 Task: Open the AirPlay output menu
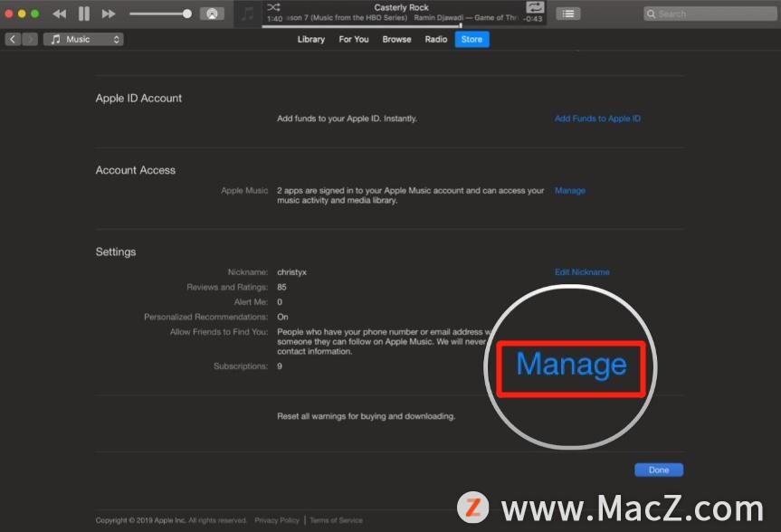pos(212,14)
